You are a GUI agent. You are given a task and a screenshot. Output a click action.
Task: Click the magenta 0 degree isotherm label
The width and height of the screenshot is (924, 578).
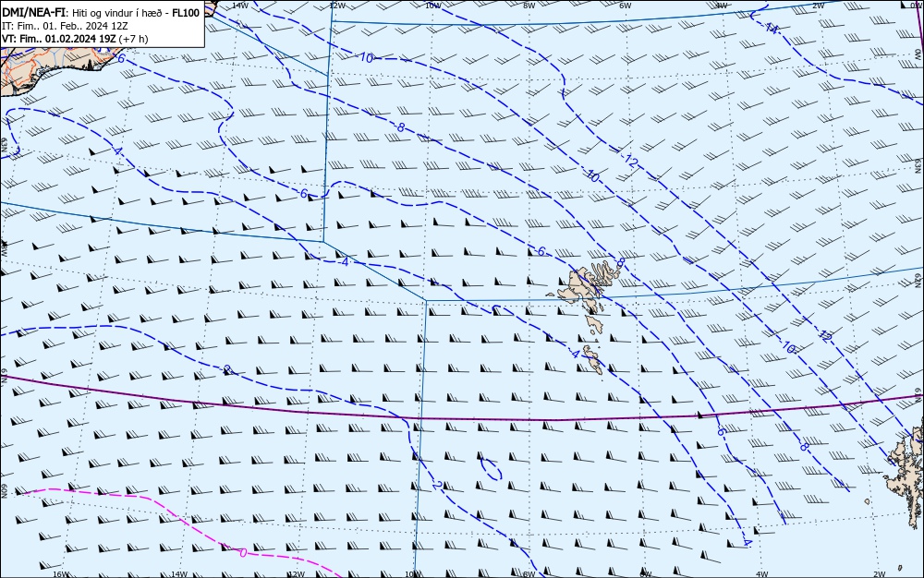243,553
